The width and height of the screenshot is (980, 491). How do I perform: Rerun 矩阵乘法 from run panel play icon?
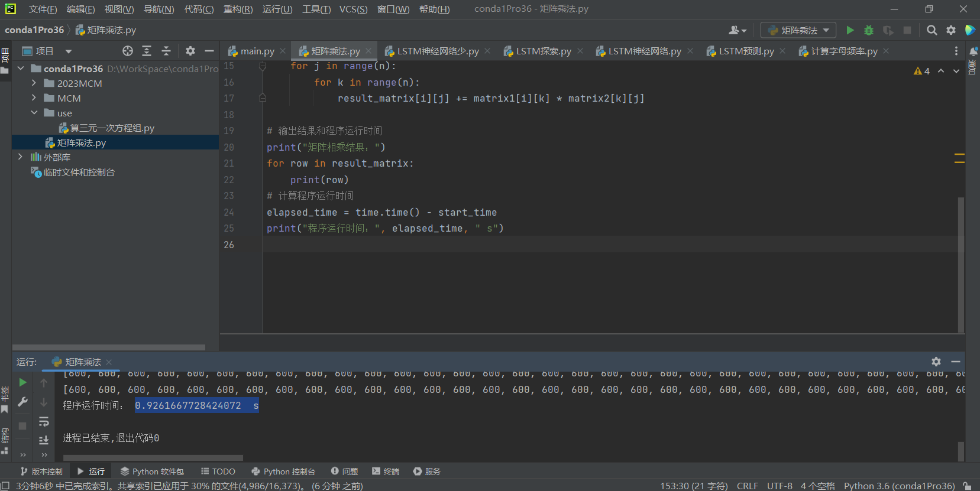tap(22, 382)
